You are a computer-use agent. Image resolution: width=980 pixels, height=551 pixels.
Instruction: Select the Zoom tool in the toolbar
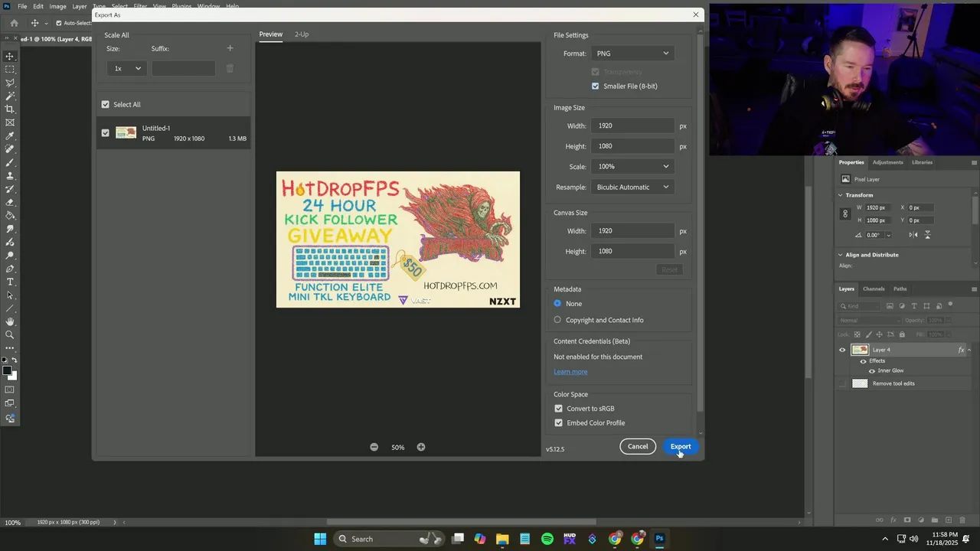10,334
